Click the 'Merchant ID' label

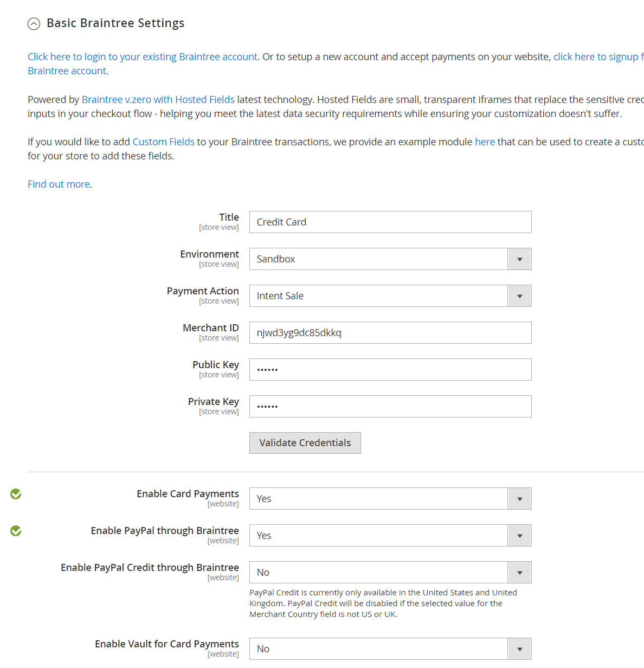(x=211, y=328)
